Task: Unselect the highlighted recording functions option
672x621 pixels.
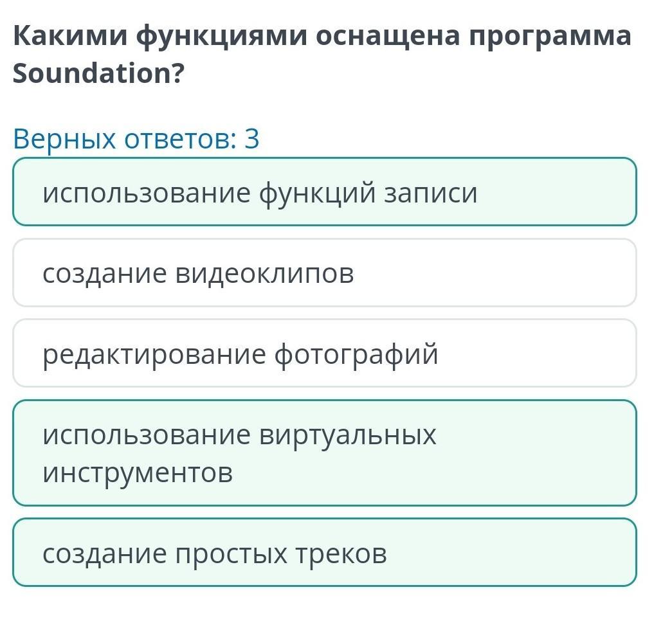Action: (x=324, y=192)
